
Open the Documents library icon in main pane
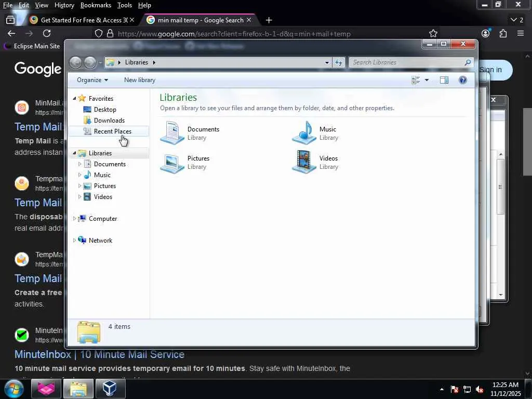(x=172, y=133)
